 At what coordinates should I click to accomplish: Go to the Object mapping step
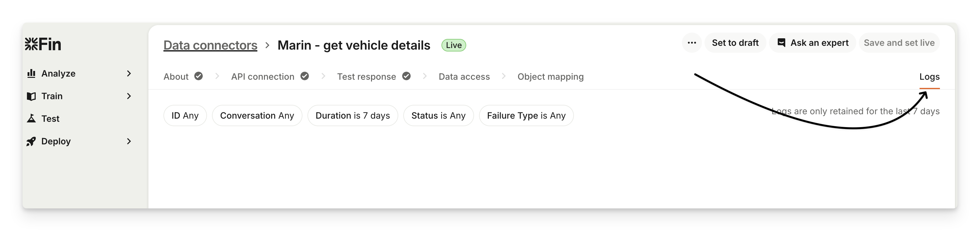pyautogui.click(x=550, y=77)
